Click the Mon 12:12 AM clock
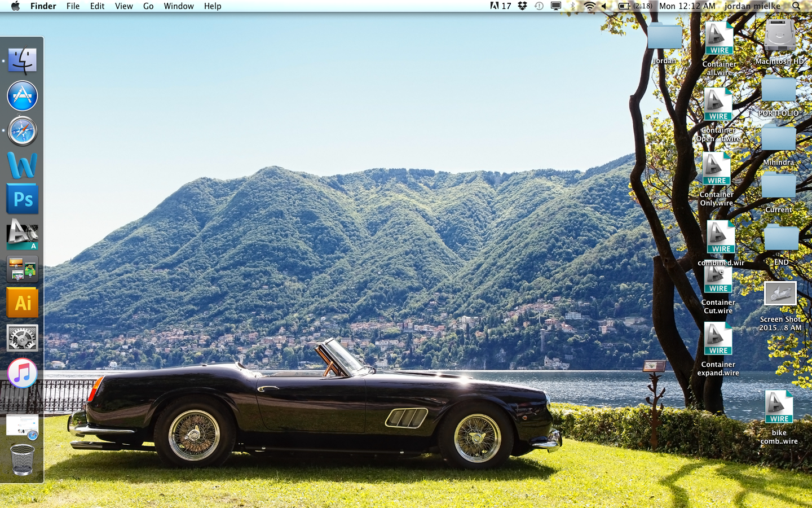This screenshot has width=812, height=508. pyautogui.click(x=687, y=6)
